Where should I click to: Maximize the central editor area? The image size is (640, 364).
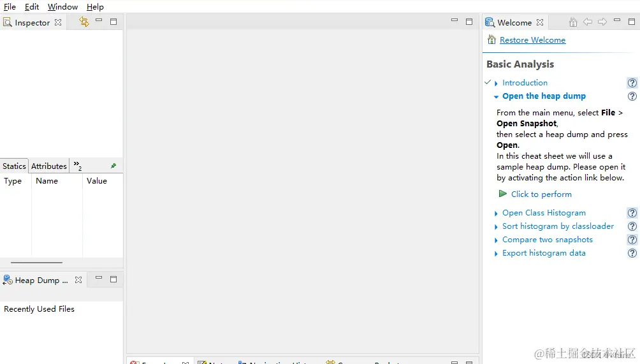(x=469, y=22)
